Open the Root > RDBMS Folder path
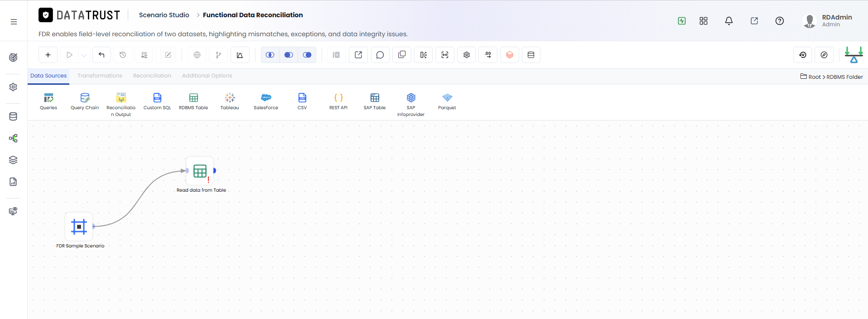The height and width of the screenshot is (319, 868). click(x=831, y=77)
